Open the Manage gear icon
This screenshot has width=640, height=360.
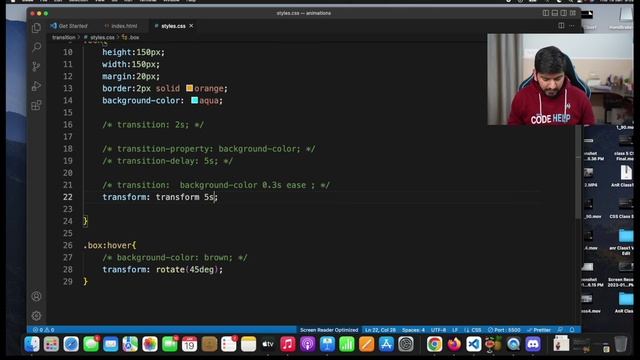tap(36, 316)
